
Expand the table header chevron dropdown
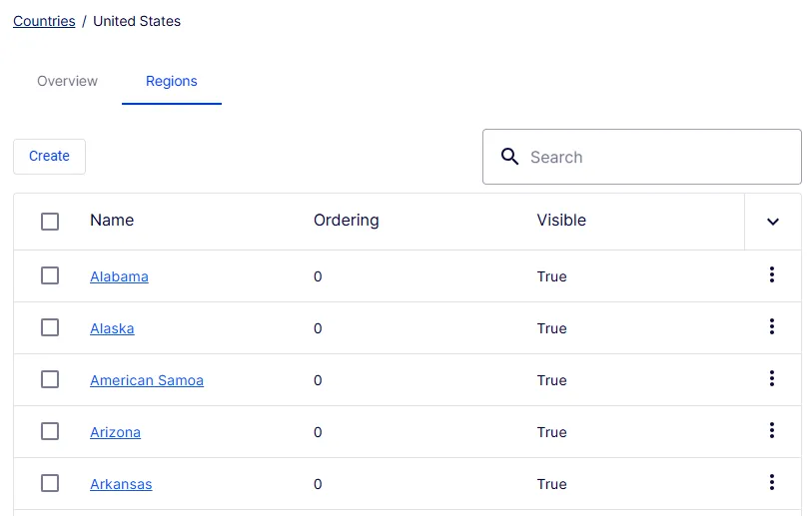tap(773, 222)
